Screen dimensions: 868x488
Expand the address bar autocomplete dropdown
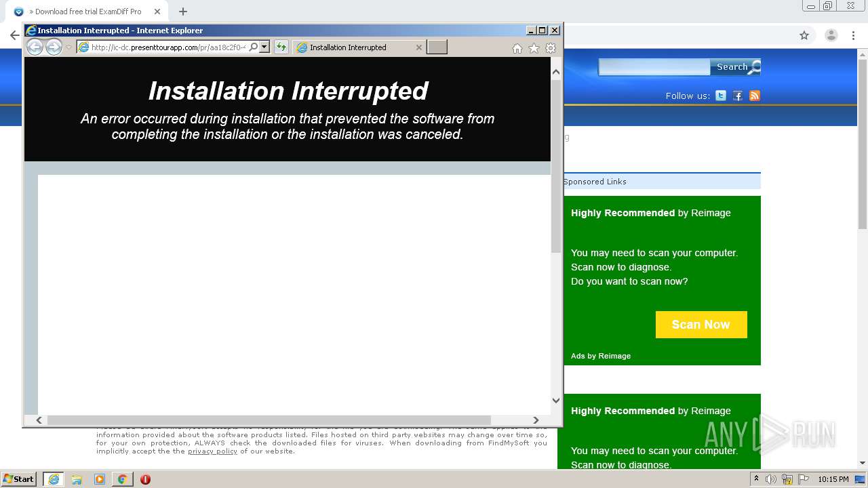[264, 47]
